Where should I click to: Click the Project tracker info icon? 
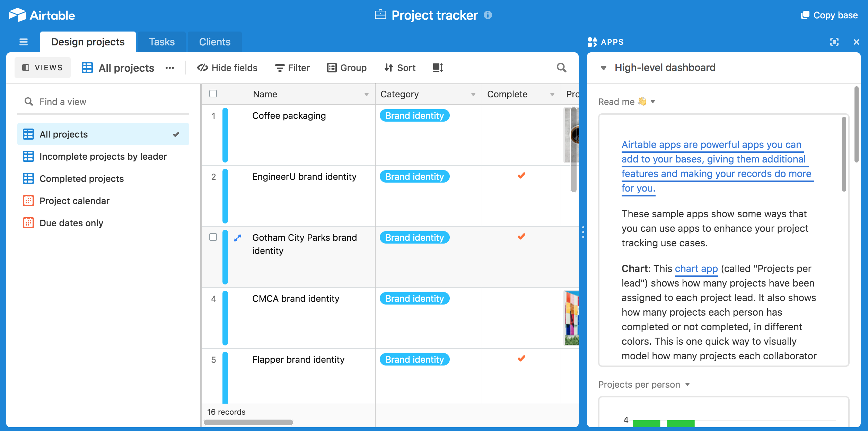pos(488,15)
